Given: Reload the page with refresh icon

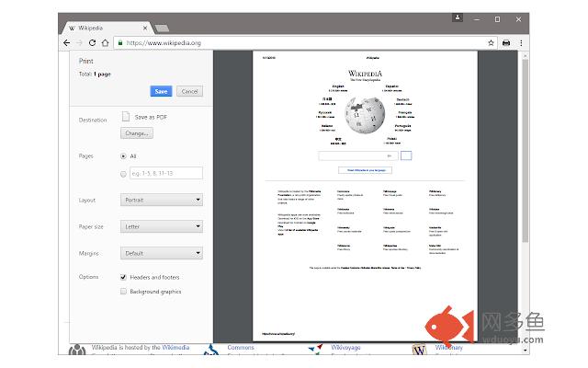Looking at the screenshot, I should pos(92,43).
